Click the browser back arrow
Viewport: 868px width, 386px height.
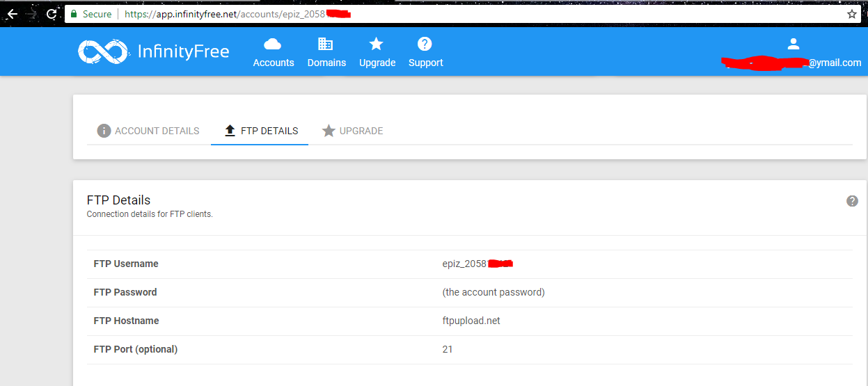12,14
